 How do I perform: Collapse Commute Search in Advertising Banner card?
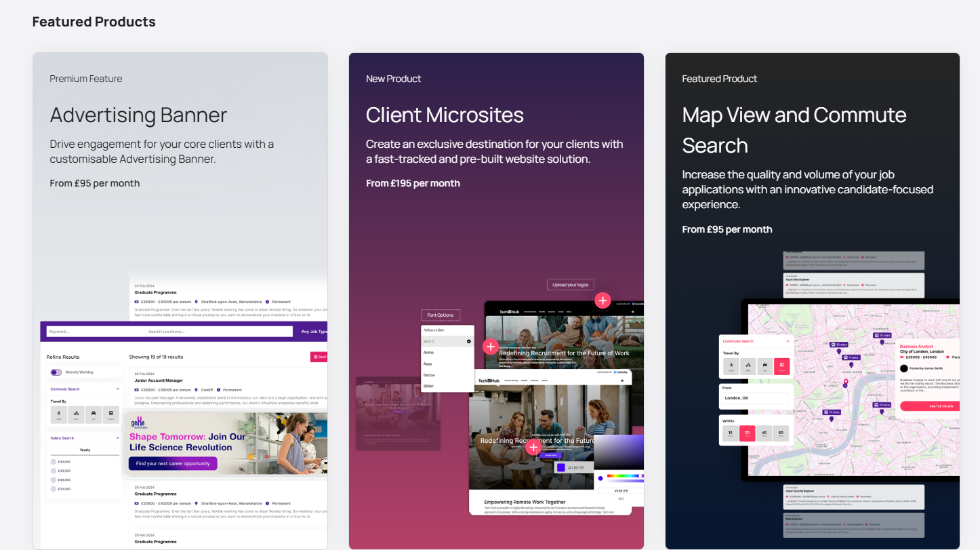117,389
